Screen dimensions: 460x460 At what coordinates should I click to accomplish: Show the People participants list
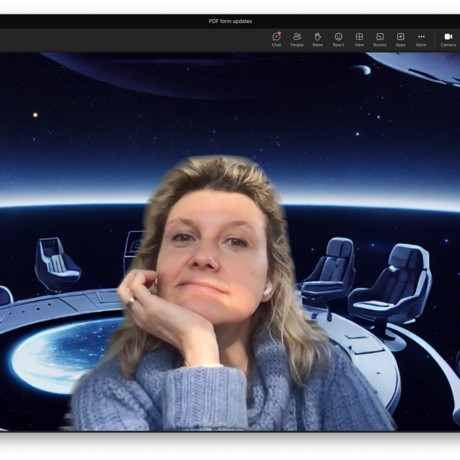pyautogui.click(x=297, y=36)
